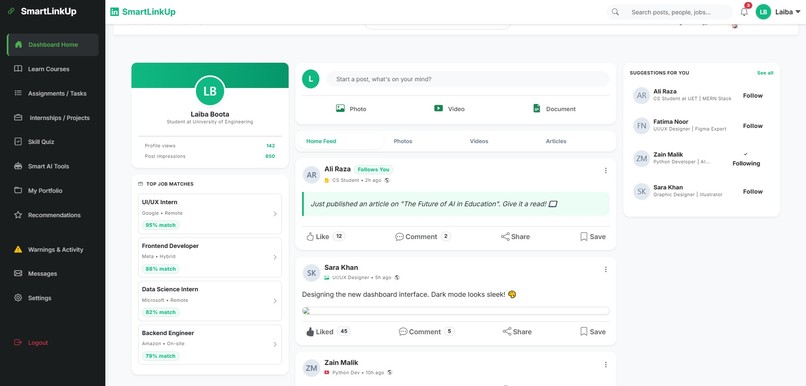Click the Post impressions 850 row
806x386 pixels.
[210, 156]
